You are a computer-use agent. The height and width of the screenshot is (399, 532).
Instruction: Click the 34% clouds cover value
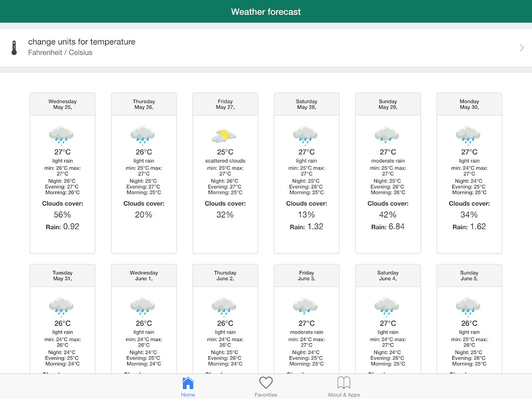click(469, 215)
